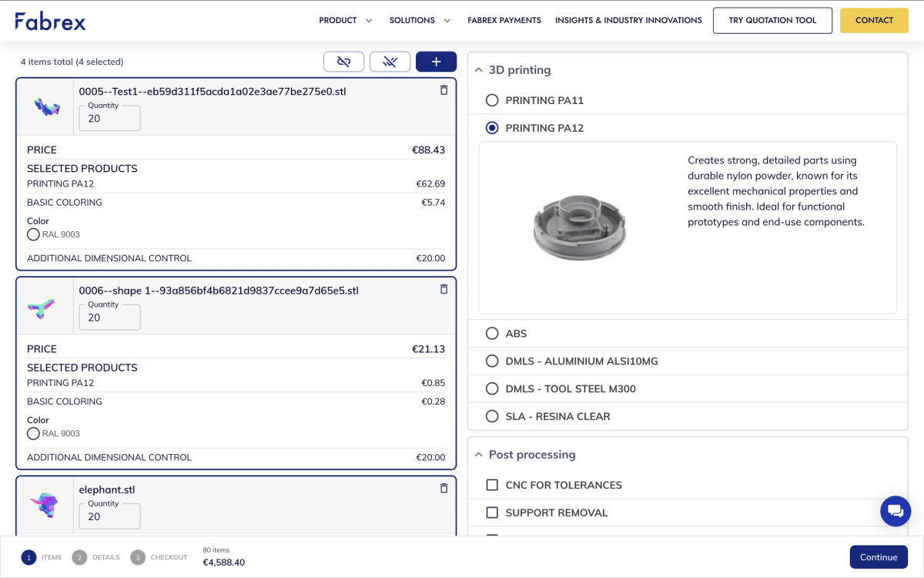Screen dimensions: 924x578
Task: Select the ABS material option
Action: pos(492,334)
